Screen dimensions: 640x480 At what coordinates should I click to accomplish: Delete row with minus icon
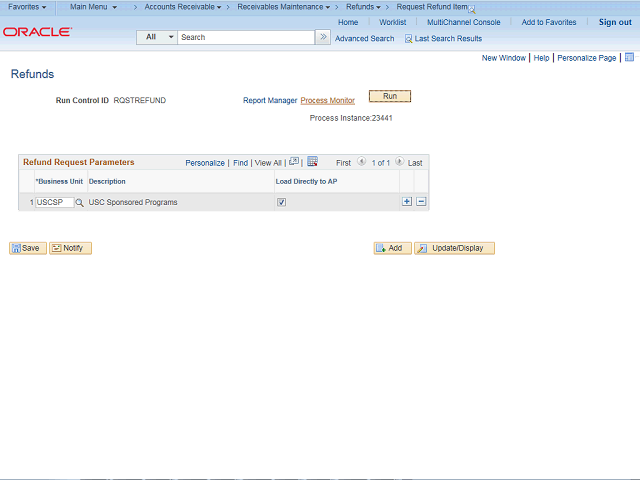coord(421,202)
